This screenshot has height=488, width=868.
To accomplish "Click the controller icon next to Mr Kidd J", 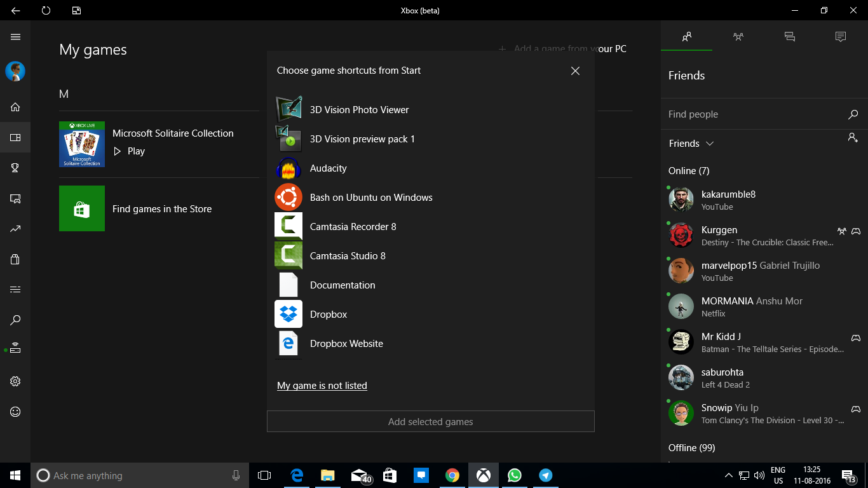I will [x=856, y=338].
